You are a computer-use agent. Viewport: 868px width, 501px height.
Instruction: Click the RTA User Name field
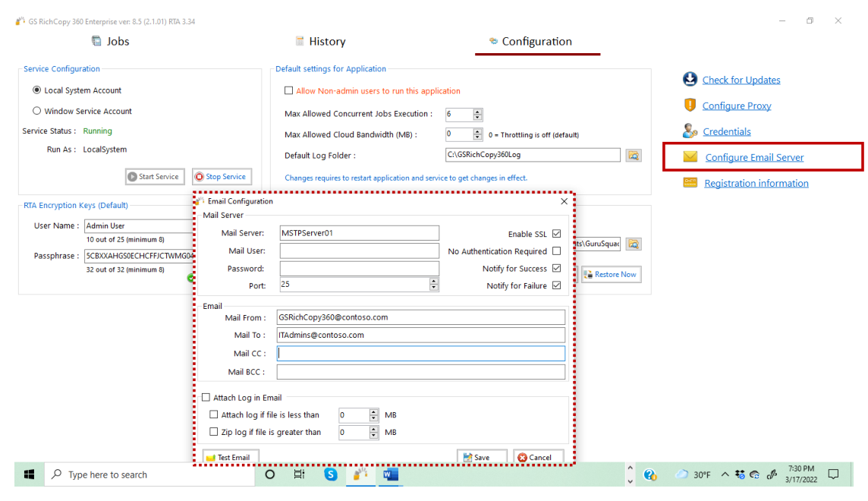[139, 226]
